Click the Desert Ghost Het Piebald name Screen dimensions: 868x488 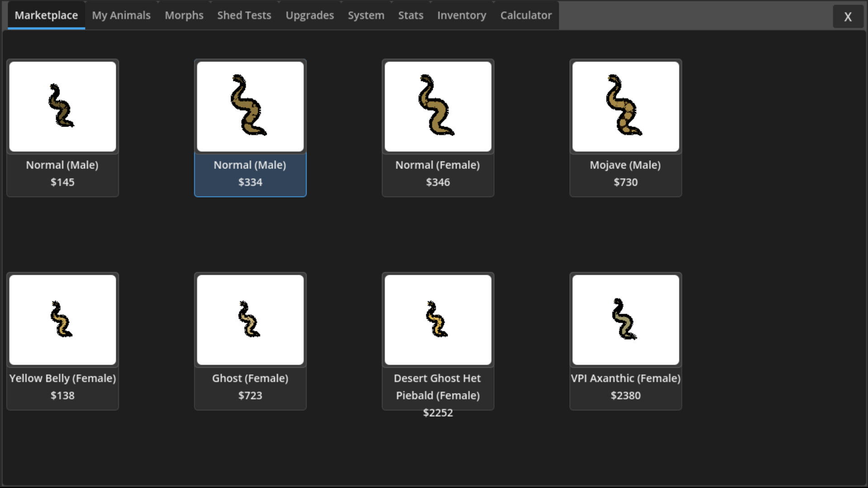click(438, 387)
